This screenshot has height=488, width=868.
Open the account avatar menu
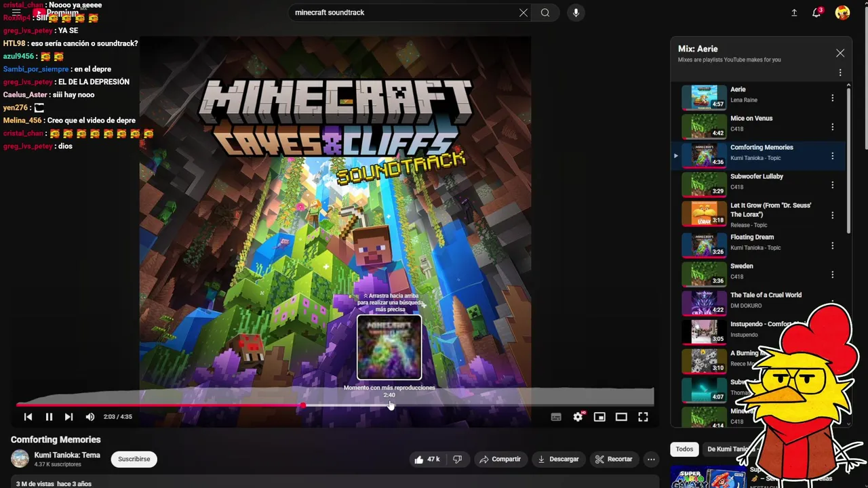tap(842, 13)
